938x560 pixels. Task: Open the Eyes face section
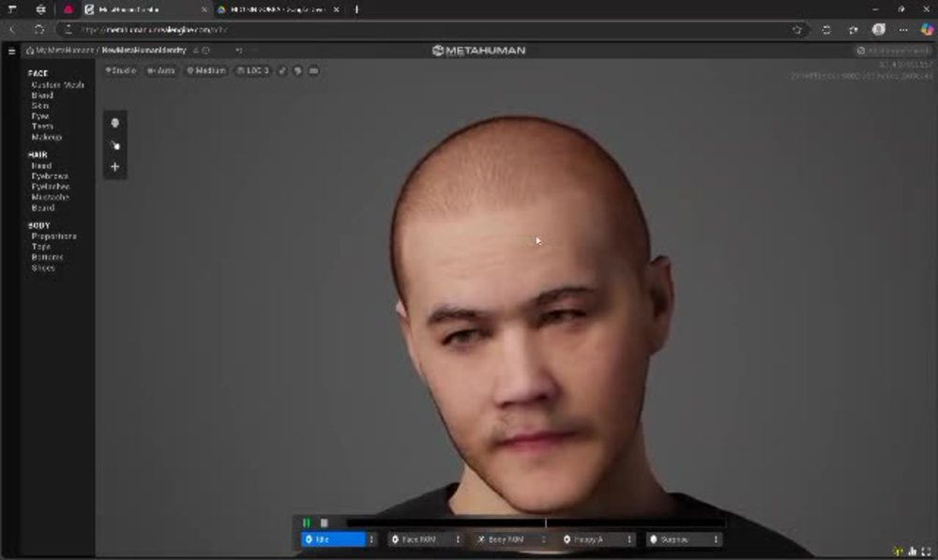click(x=40, y=116)
